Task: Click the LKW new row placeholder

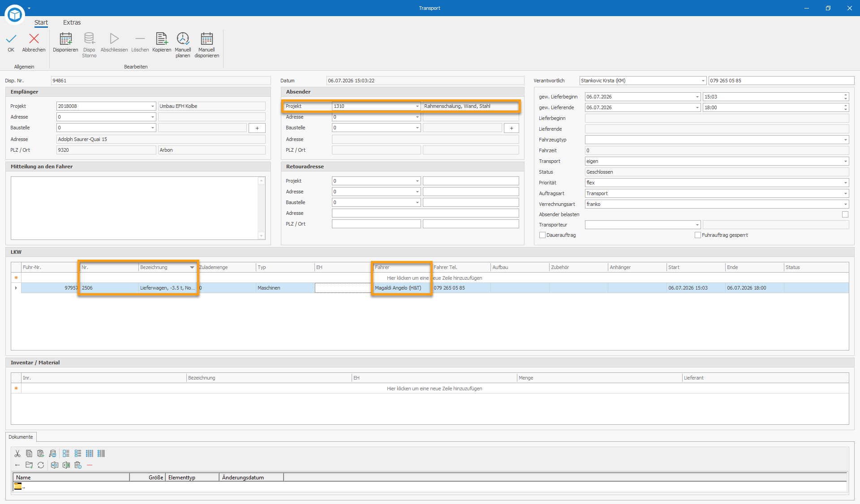Action: point(434,278)
